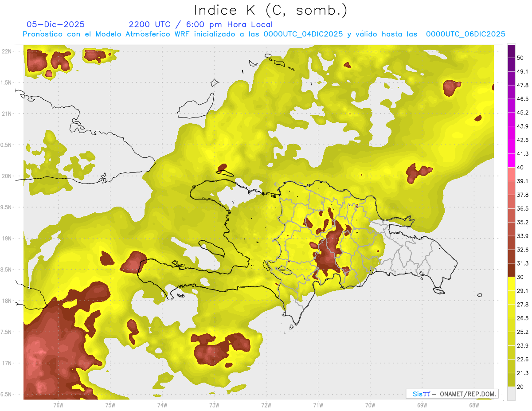Click the colorbar value "45.2"
Image resolution: width=532 pixels, height=411 pixels.
click(522, 113)
